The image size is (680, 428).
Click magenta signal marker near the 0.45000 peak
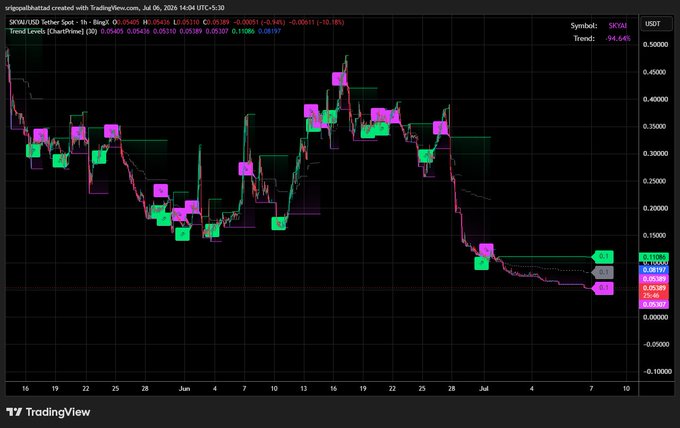340,79
